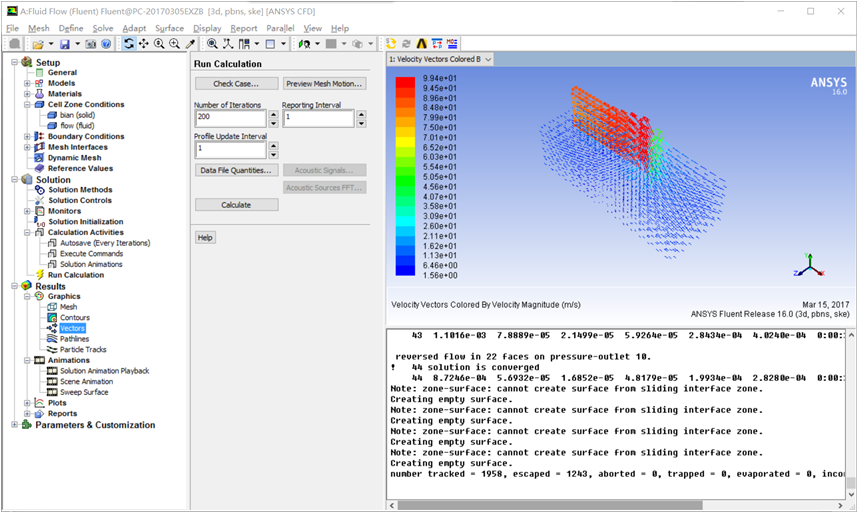Select the eyedropper probe tool
This screenshot has width=858, height=513.
190,44
